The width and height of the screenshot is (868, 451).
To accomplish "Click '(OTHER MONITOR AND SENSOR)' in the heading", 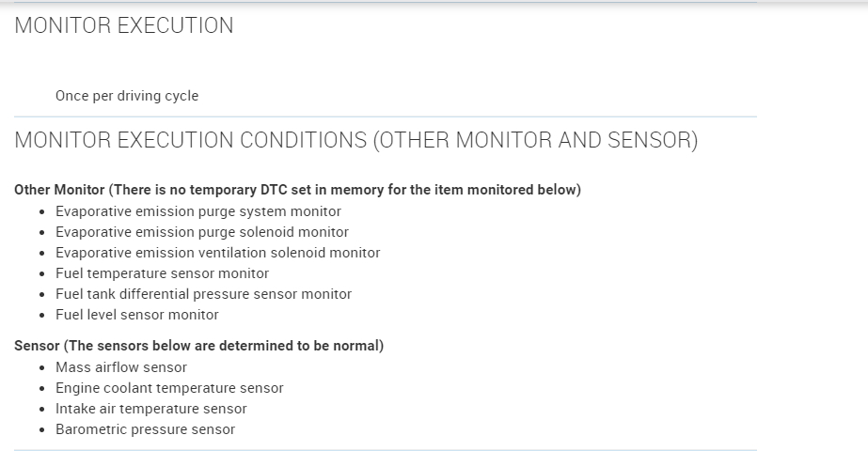I will click(535, 141).
